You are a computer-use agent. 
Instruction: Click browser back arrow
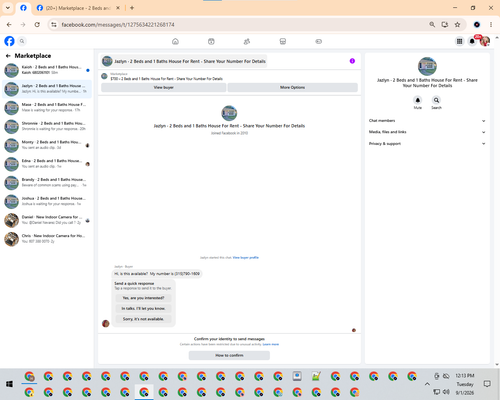(x=9, y=25)
